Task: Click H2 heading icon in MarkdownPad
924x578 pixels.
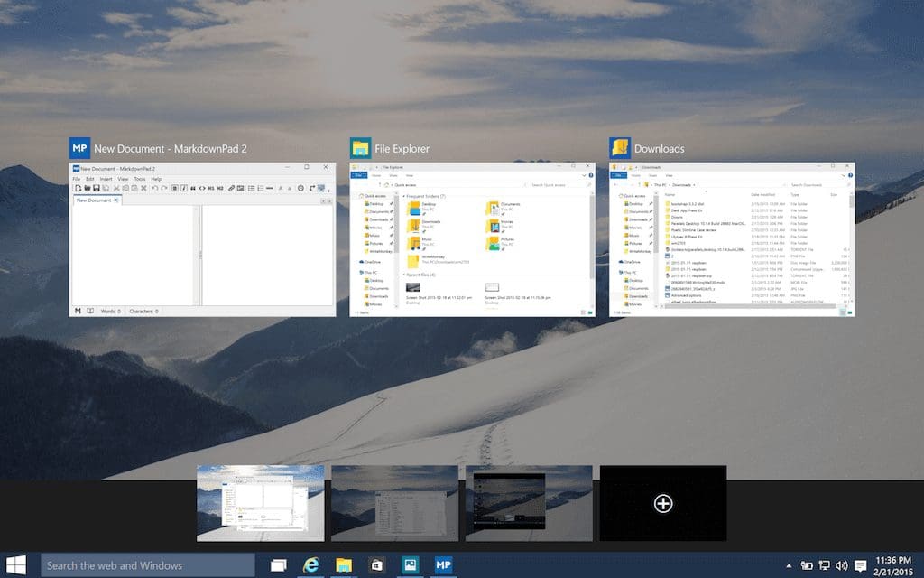Action: point(220,188)
